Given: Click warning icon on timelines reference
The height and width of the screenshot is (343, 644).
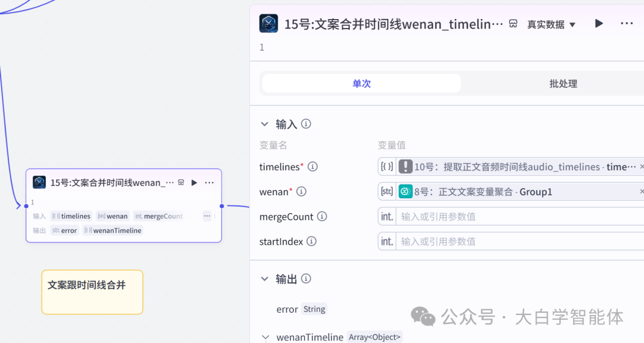Looking at the screenshot, I should click(405, 167).
